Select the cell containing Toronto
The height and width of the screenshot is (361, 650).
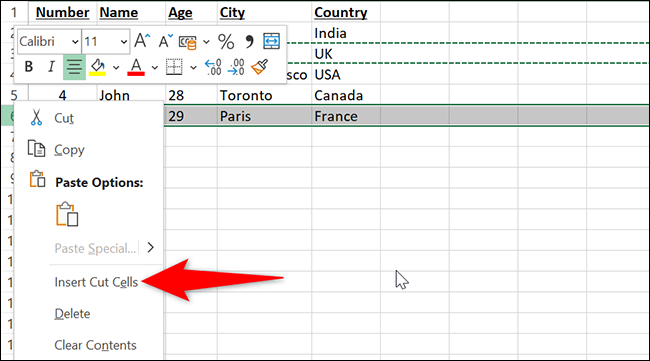264,95
